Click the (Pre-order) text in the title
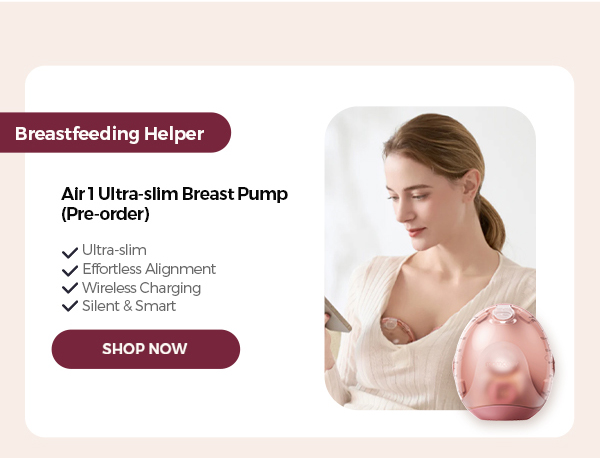 pos(105,214)
